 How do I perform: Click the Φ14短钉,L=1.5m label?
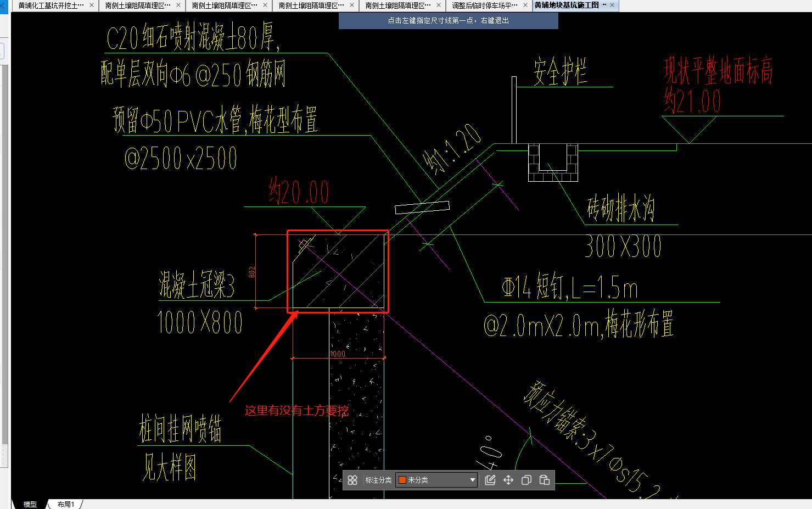point(570,287)
